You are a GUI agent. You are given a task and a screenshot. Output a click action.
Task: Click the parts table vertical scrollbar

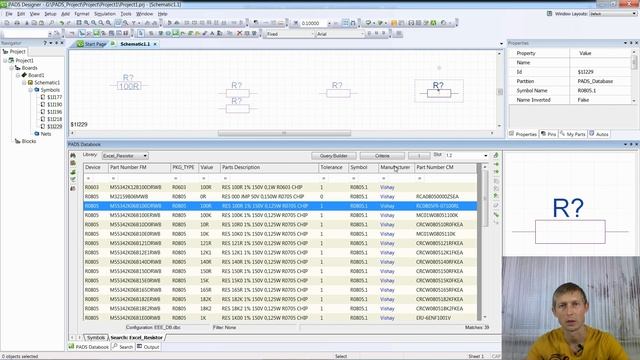point(484,242)
